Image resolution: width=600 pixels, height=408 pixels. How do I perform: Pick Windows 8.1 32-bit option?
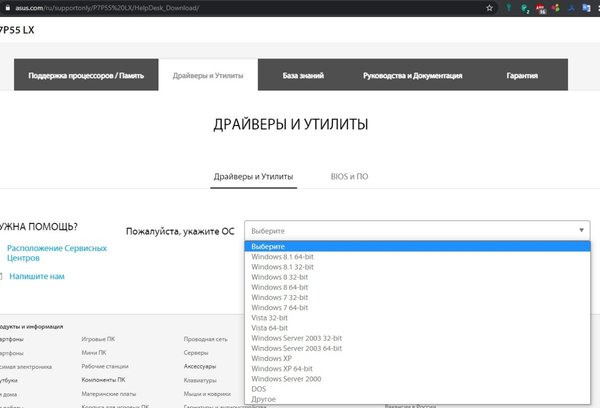pos(417,267)
